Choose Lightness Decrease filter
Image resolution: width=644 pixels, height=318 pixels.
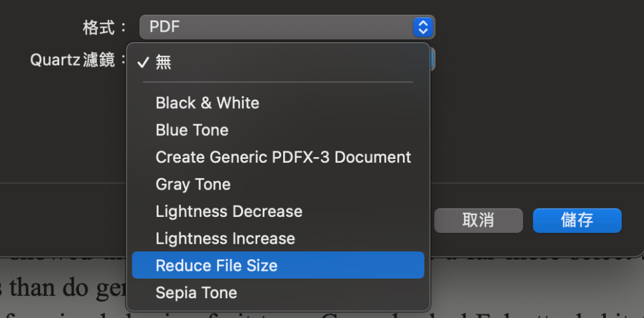pos(229,211)
